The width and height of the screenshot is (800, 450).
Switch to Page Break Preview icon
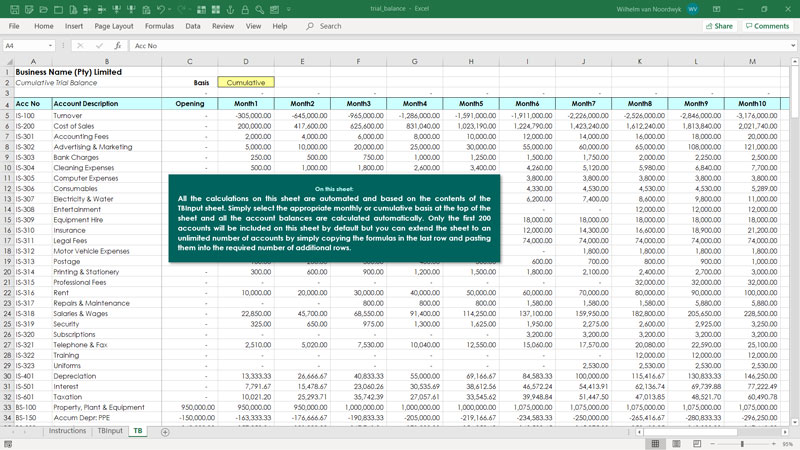[x=697, y=444]
